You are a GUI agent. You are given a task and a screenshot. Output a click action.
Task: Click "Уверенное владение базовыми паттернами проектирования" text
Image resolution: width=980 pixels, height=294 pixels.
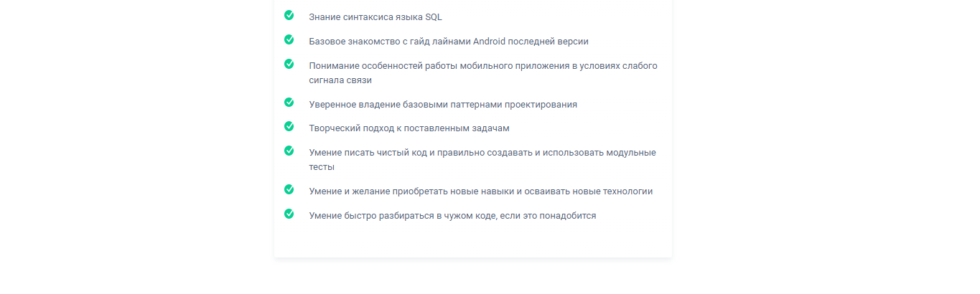click(x=443, y=105)
